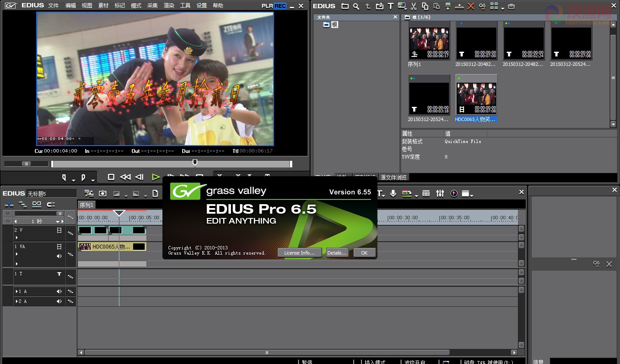The image size is (620, 364).
Task: Select the 序列1 timeline tab
Action: point(87,205)
